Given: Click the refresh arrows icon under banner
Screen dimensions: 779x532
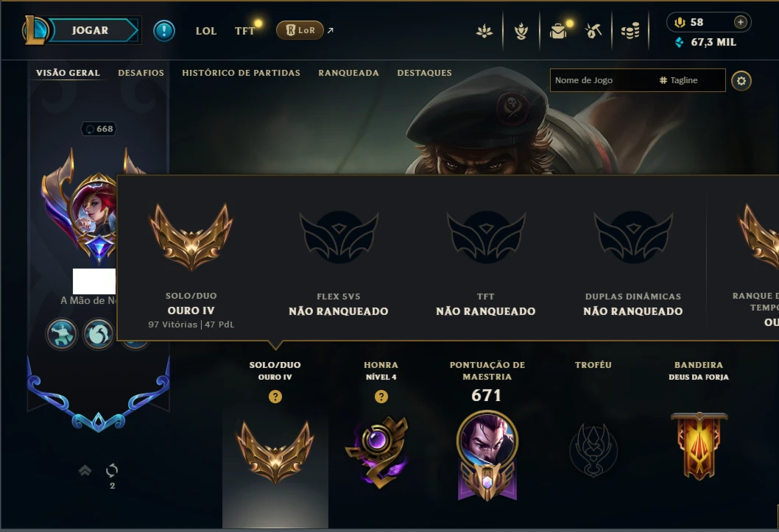Looking at the screenshot, I should tap(112, 470).
